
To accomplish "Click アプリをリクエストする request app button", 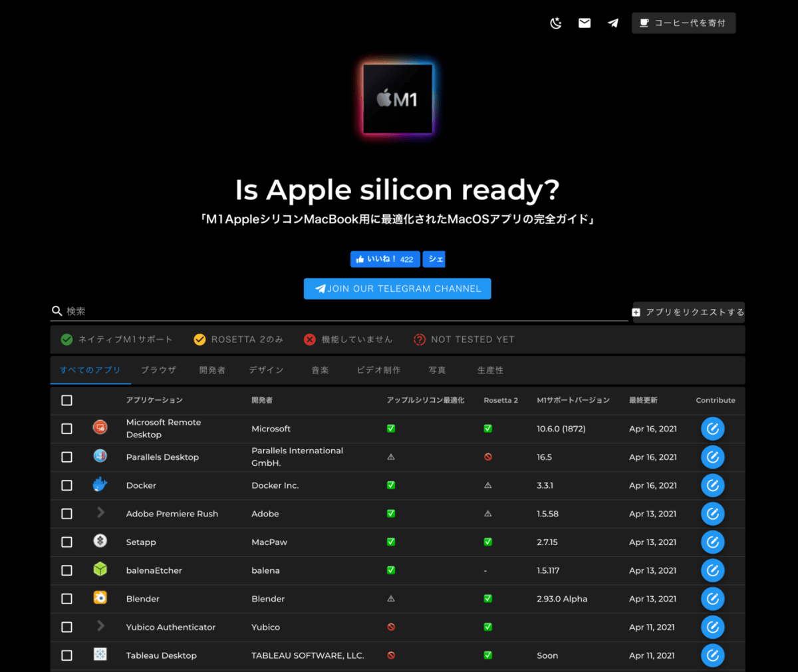I will pos(688,312).
